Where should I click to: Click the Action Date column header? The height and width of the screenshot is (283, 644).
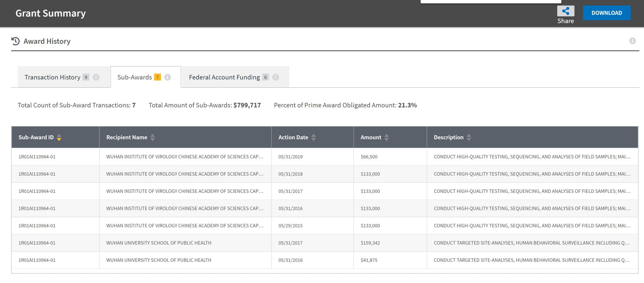tap(313, 137)
